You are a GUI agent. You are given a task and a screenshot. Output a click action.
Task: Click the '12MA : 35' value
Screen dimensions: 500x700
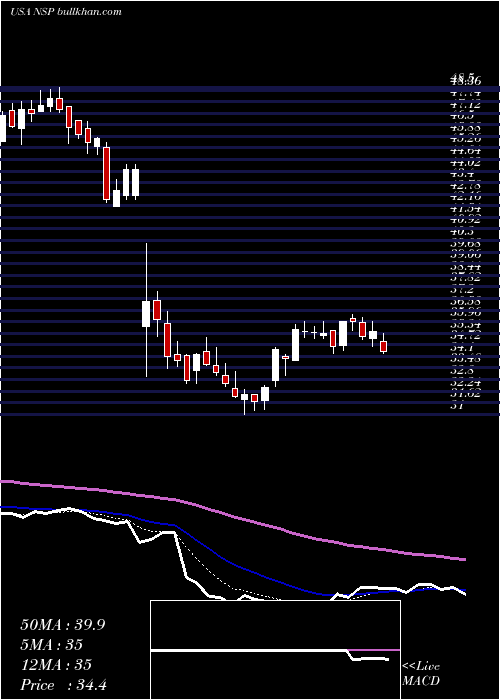pos(56,665)
